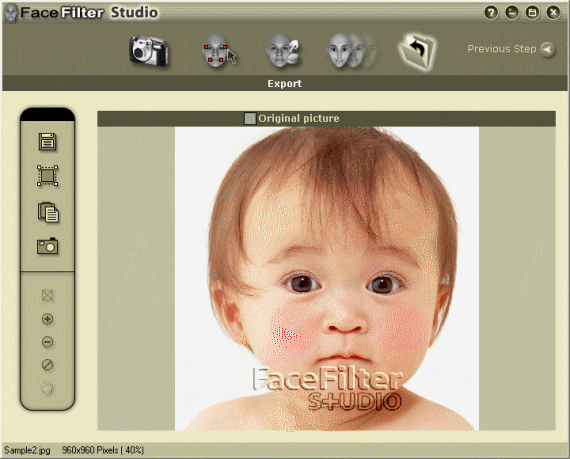Open the face expression adjustment step
The width and height of the screenshot is (570, 459).
click(x=283, y=51)
